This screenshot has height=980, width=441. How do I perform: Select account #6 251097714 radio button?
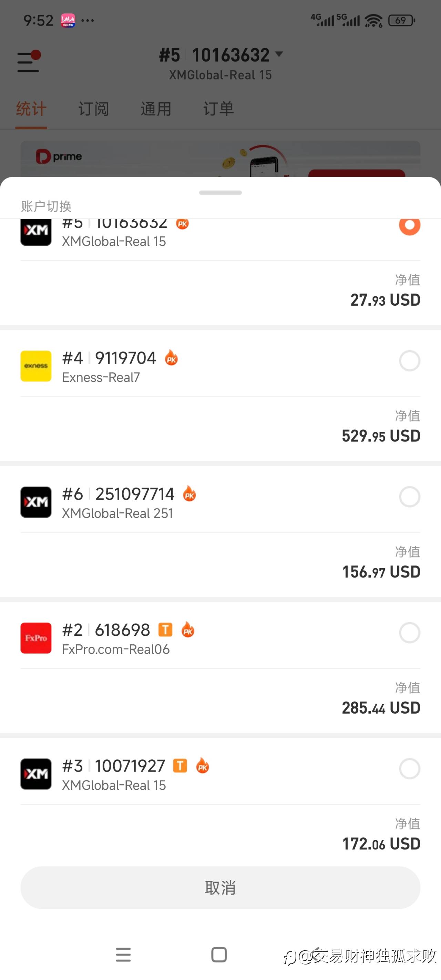[409, 497]
